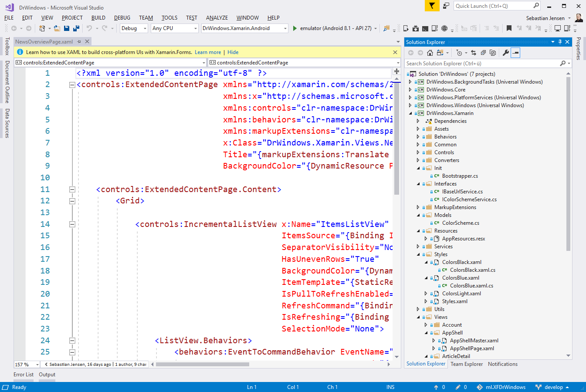The image size is (586, 392).
Task: Click the Home icon in Solution Explorer
Action: pyautogui.click(x=430, y=53)
